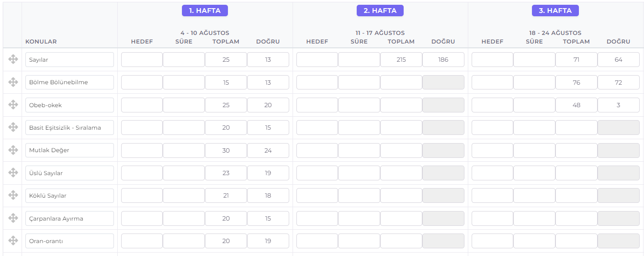Edit the Sayılar topic name field

pyautogui.click(x=69, y=60)
